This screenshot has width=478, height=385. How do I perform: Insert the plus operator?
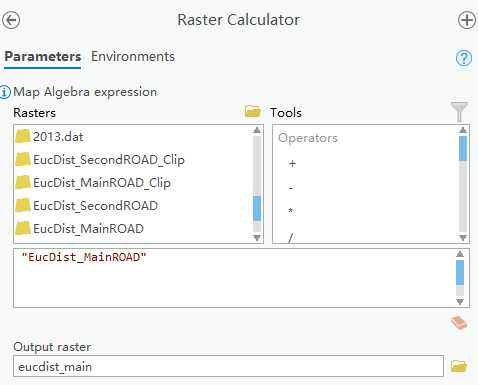(292, 164)
